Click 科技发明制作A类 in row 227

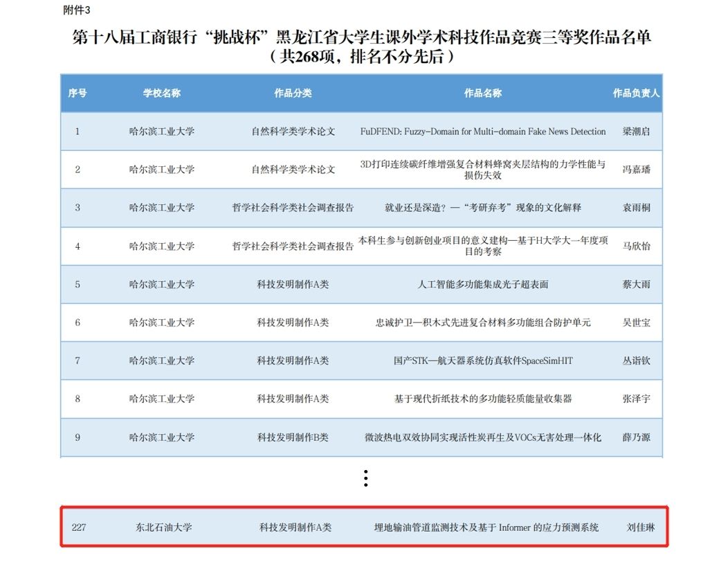click(x=295, y=527)
